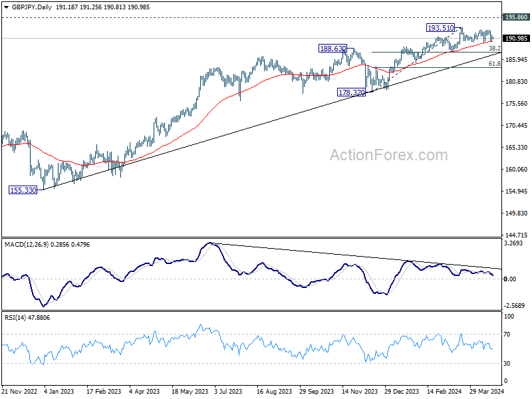Image resolution: width=532 pixels, height=399 pixels.
Task: Select the MACD 3.2693 scale value
Action: (x=513, y=243)
